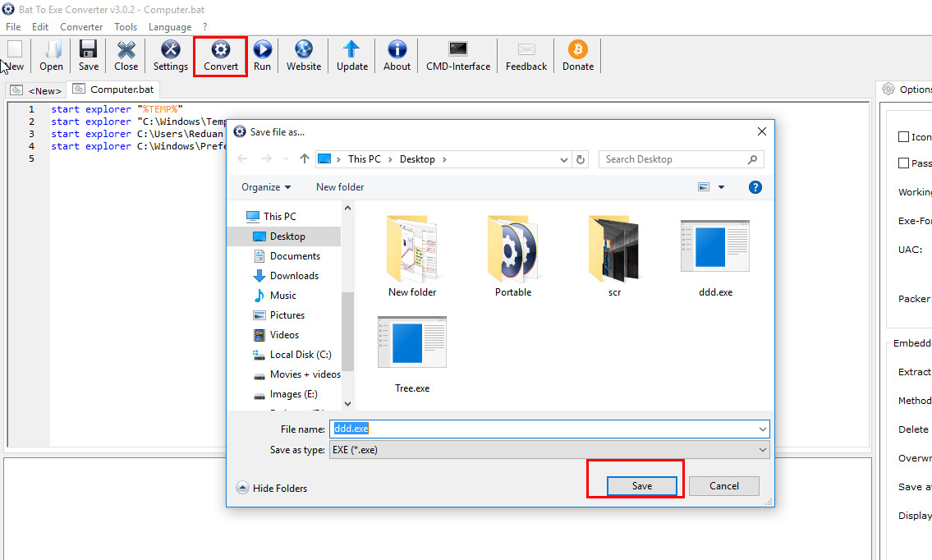Viewport: 932px width, 560px height.
Task: Run the script with the Run icon
Action: tap(262, 50)
